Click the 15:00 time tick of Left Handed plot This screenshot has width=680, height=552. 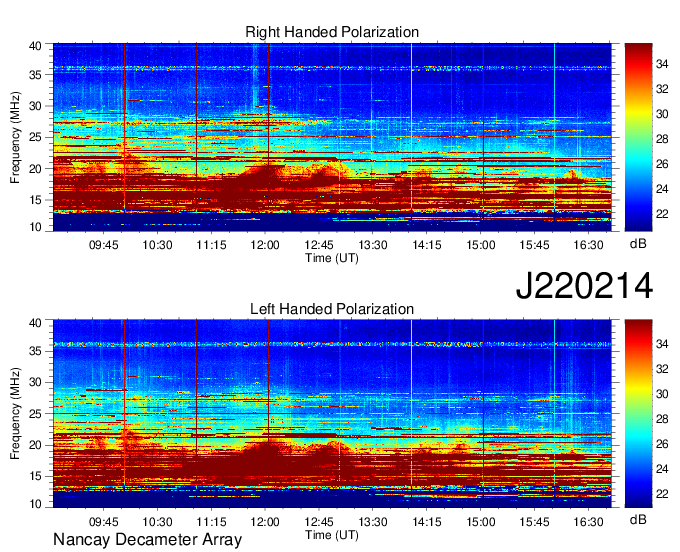(x=481, y=522)
